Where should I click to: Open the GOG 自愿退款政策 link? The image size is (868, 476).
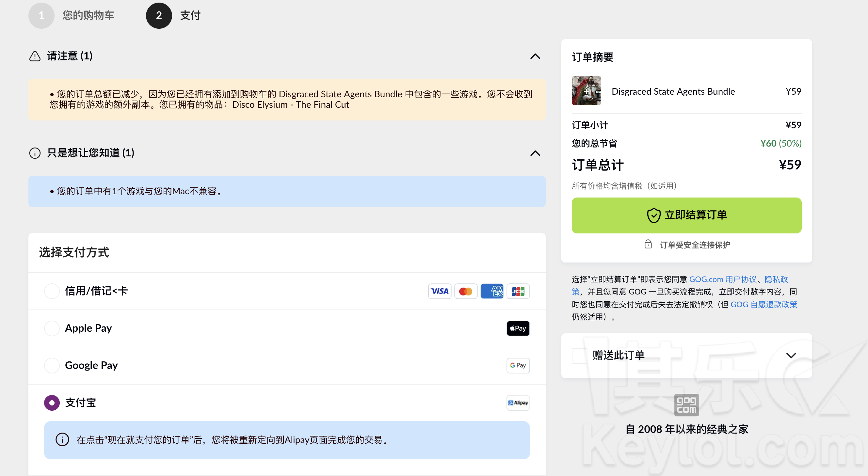pos(764,304)
